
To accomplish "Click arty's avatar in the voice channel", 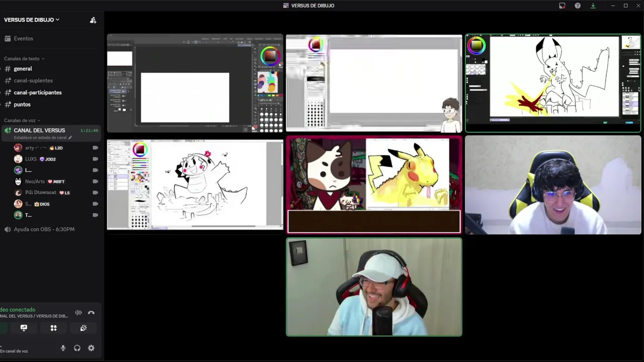I will [18, 148].
